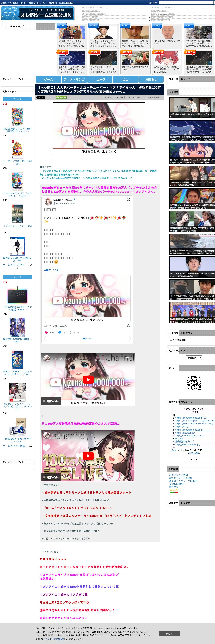Click the ニコニコ生放送 link in top bar
This screenshot has width=215, height=644.
click(66, 3)
